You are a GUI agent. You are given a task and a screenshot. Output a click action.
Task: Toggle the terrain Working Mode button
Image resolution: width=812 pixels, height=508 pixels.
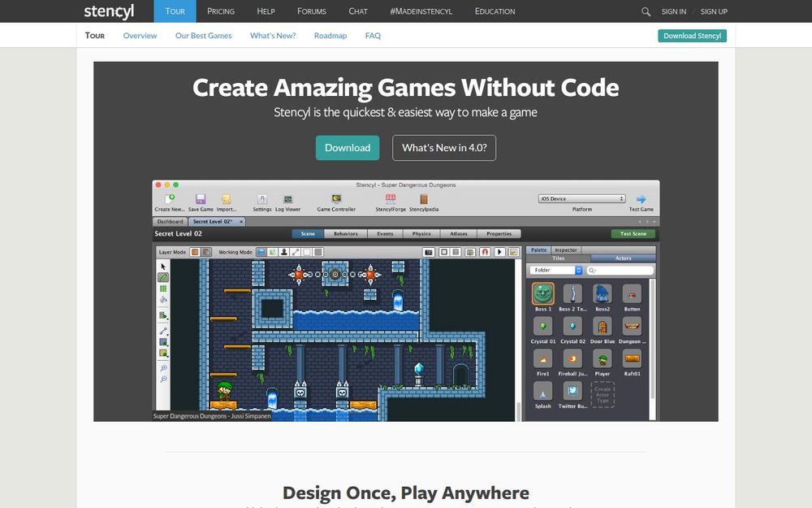[x=272, y=252]
